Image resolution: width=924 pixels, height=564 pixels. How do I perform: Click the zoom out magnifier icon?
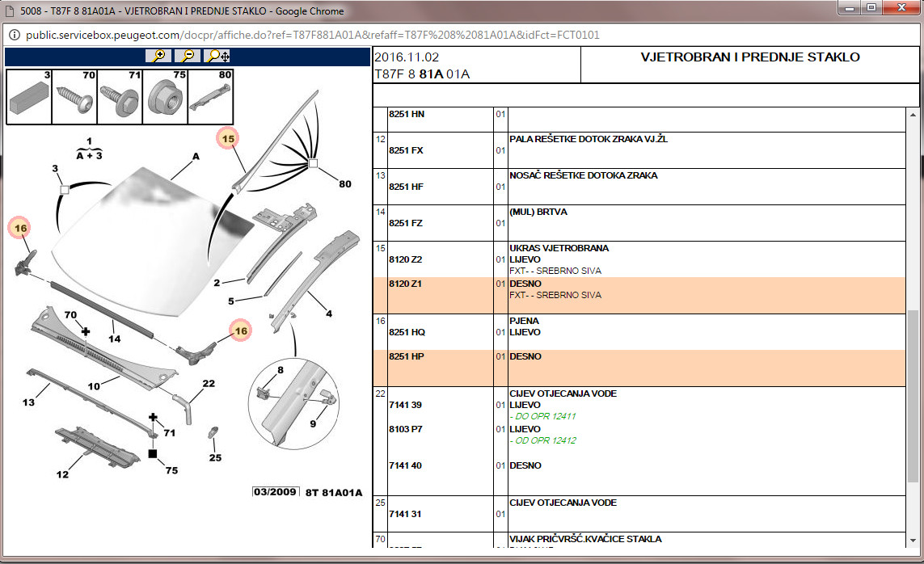click(188, 56)
